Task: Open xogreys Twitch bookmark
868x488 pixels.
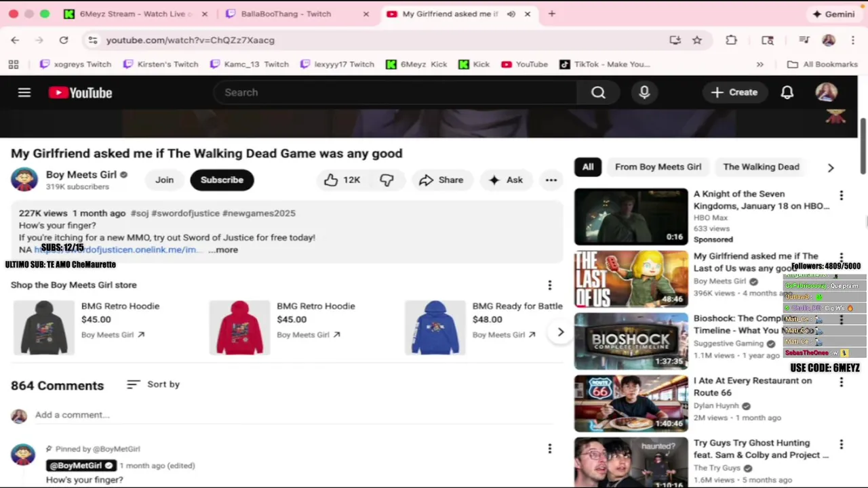Action: tap(75, 64)
